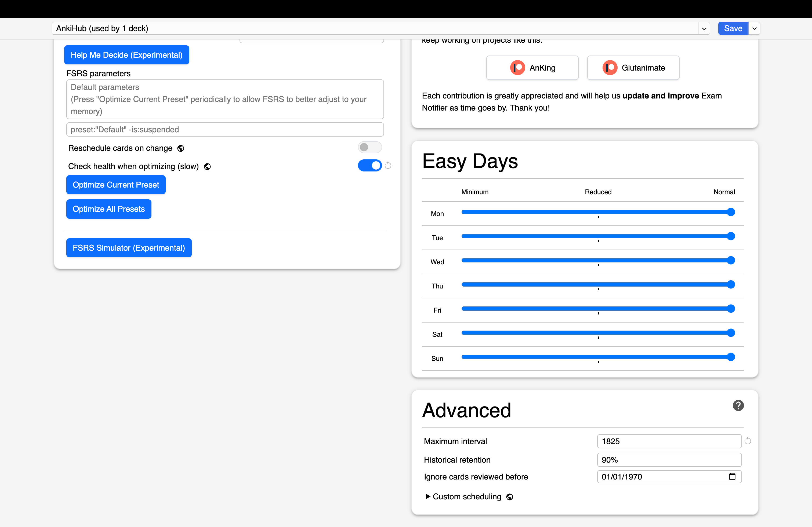The image size is (812, 527).
Task: Open the FSRS Simulator (Experimental)
Action: coord(129,248)
